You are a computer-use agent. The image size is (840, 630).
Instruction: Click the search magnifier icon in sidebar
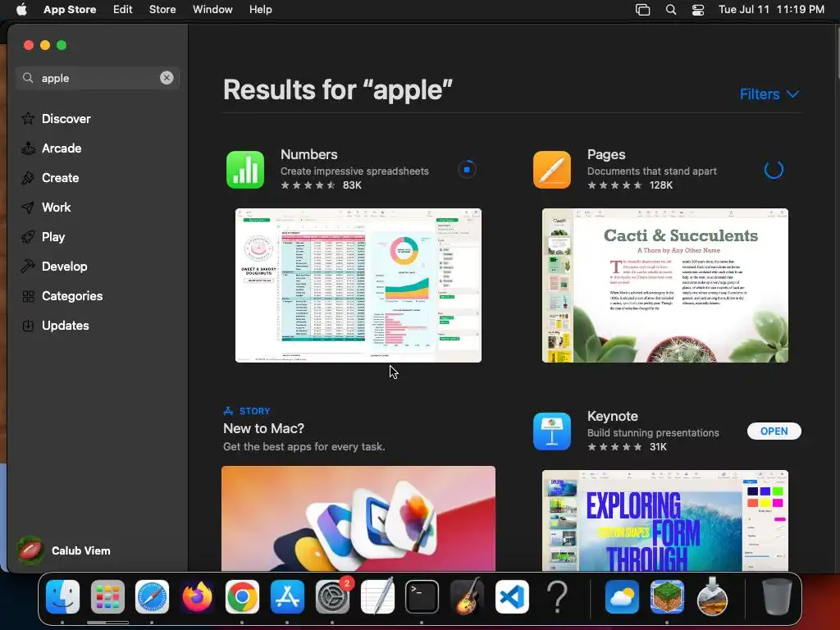tap(28, 78)
